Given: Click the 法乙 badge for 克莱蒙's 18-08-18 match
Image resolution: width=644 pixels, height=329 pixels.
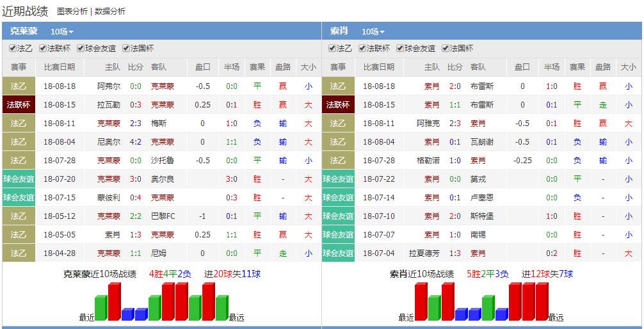Looking at the screenshot, I should pyautogui.click(x=19, y=86).
